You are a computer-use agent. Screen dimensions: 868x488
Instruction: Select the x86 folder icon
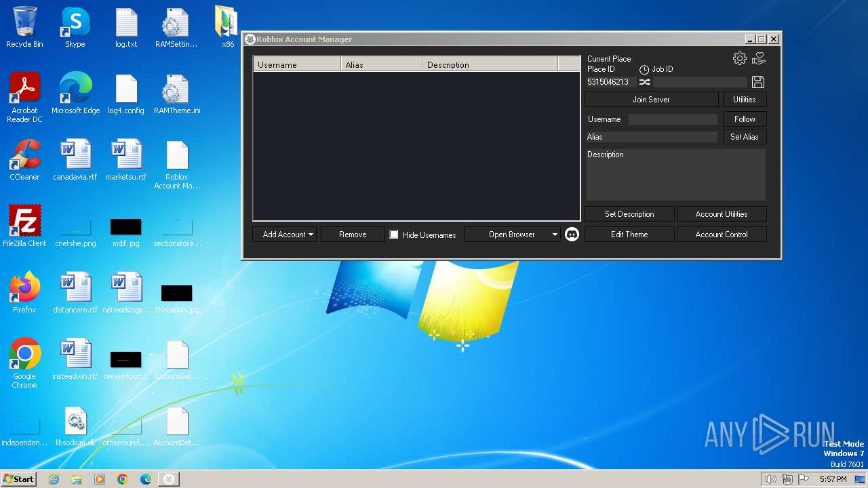coord(227,27)
